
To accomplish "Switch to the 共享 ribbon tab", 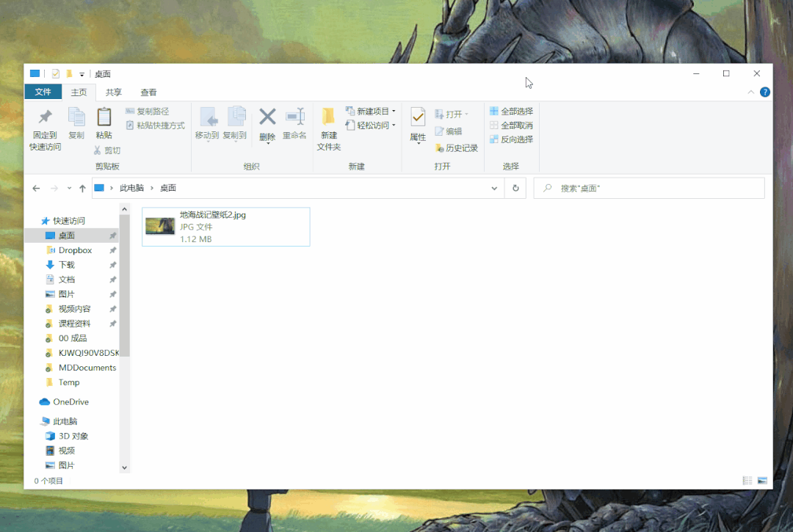I will tap(114, 92).
